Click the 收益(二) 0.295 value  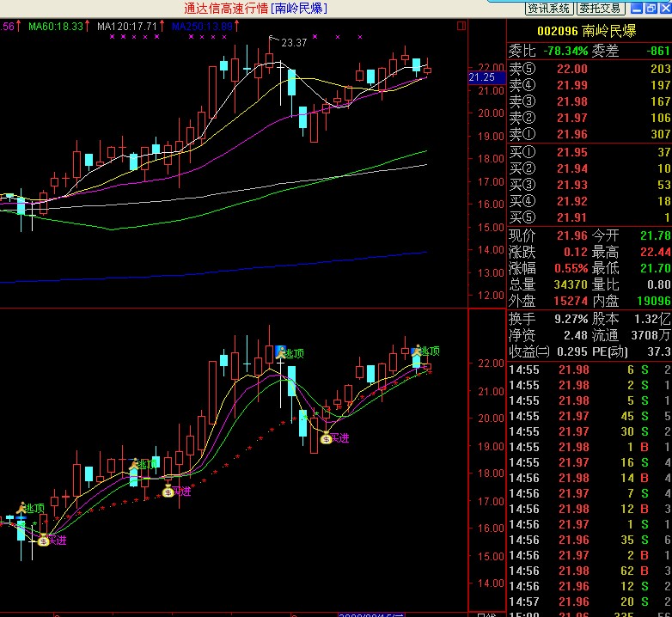point(572,351)
